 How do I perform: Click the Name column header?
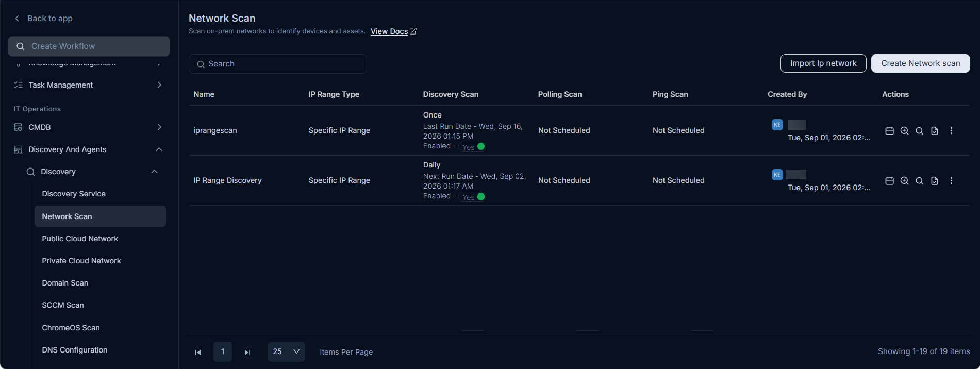(204, 94)
